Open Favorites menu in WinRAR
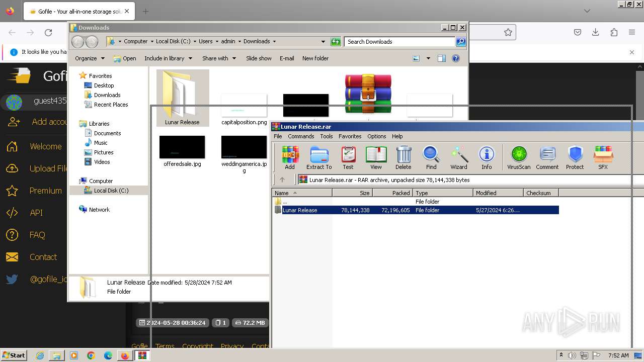Viewport: 644px width, 362px height. pos(350,136)
